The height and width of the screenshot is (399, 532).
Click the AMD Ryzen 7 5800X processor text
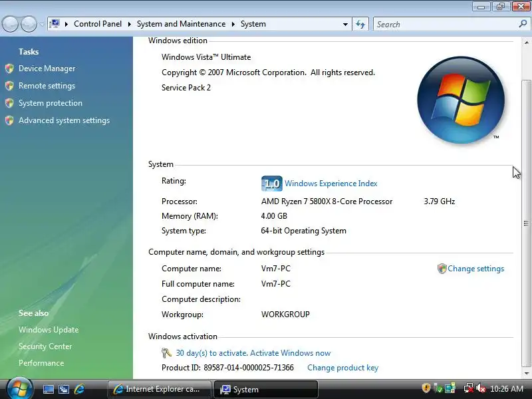(327, 201)
